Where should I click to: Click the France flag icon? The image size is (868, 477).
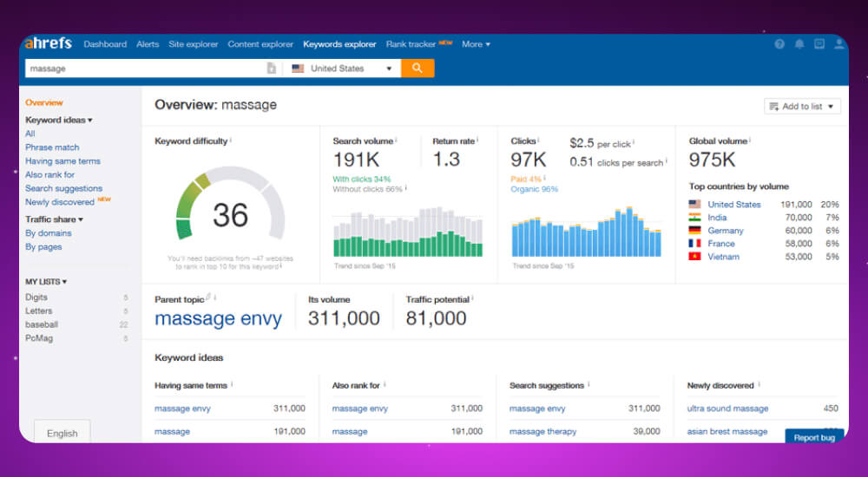click(x=694, y=244)
